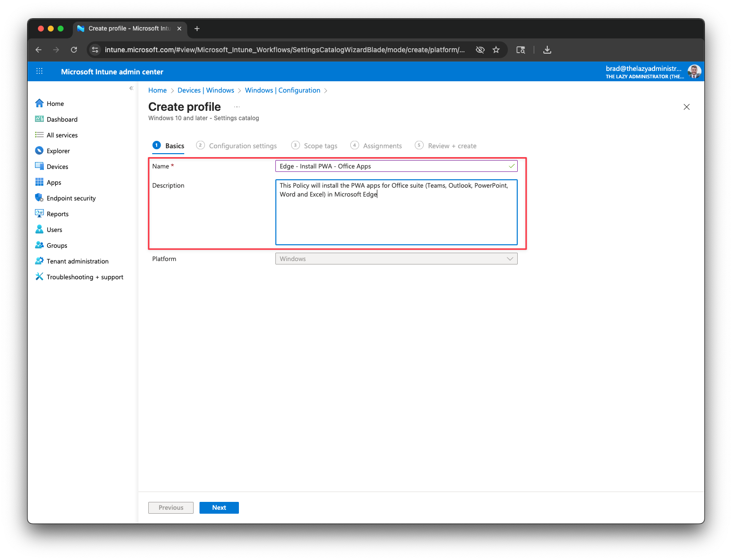This screenshot has width=732, height=560.
Task: Close the Create profile browser tab
Action: click(179, 29)
